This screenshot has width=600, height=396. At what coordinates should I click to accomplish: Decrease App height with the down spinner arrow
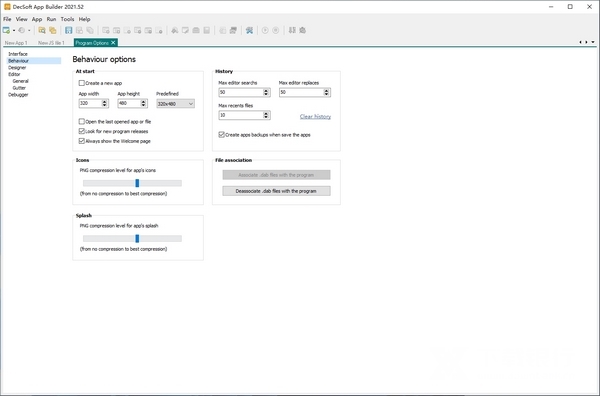point(143,105)
